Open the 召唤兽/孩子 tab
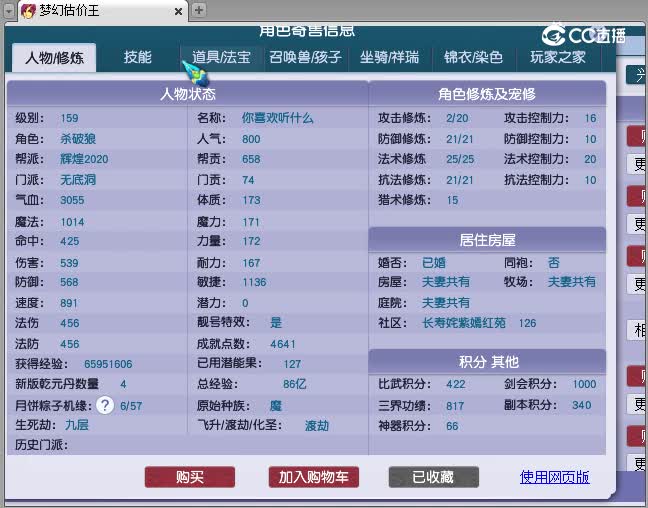 (305, 57)
